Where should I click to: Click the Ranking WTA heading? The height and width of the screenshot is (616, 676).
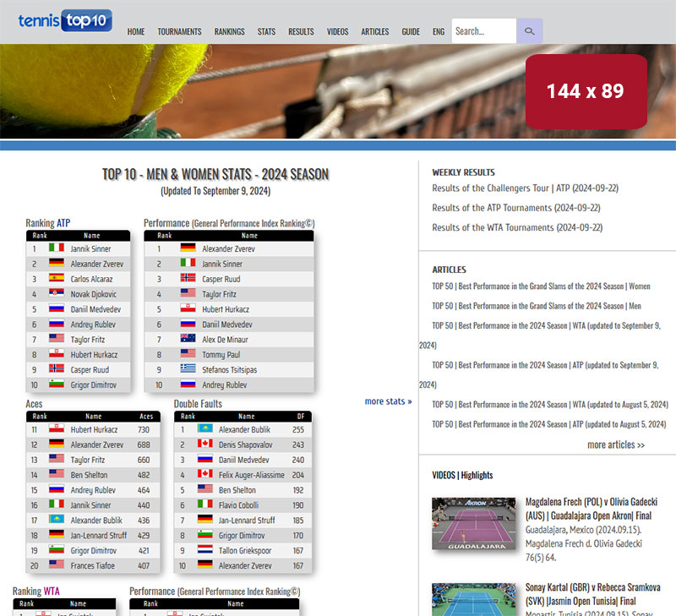click(x=36, y=591)
